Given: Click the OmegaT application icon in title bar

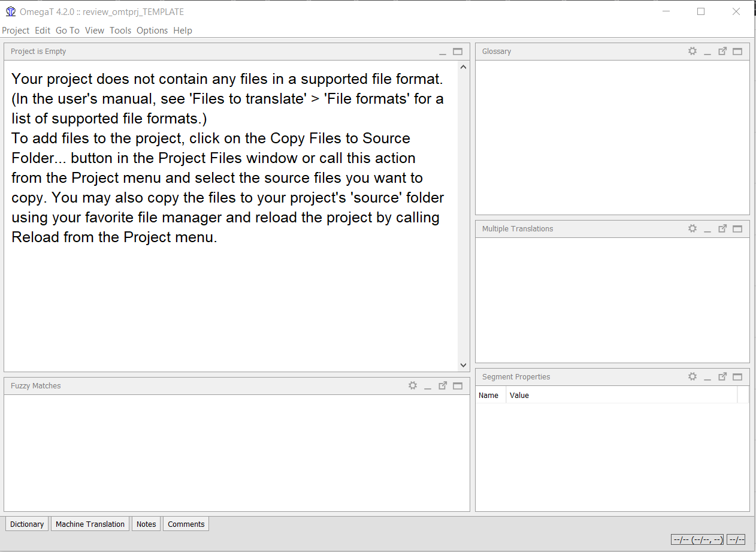Looking at the screenshot, I should (x=10, y=11).
